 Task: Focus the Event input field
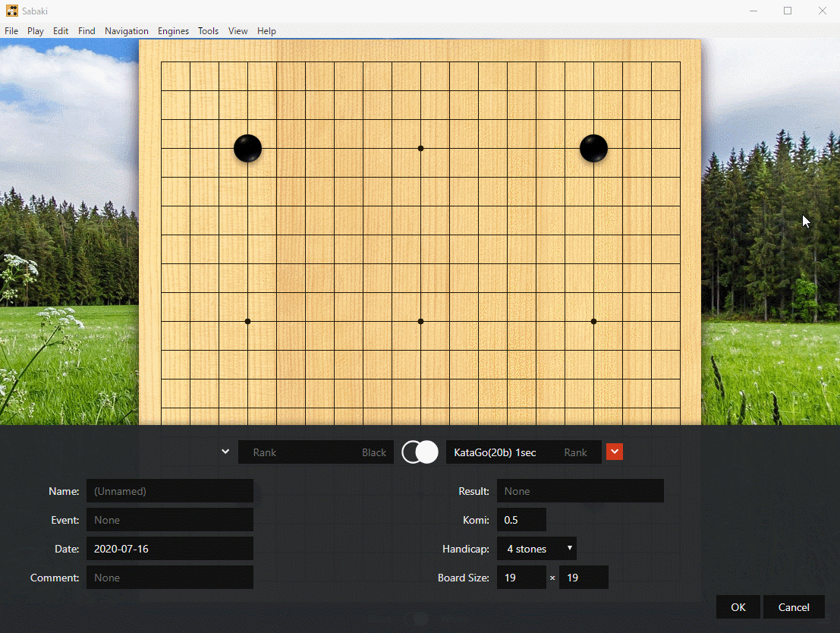point(170,520)
